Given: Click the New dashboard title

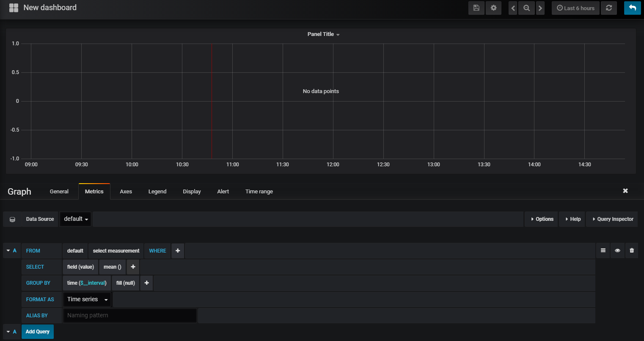Looking at the screenshot, I should point(50,8).
